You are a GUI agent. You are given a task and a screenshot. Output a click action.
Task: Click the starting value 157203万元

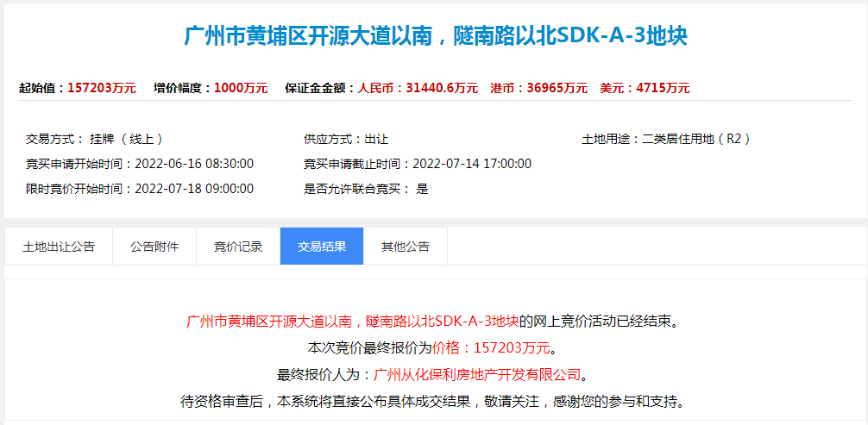(102, 88)
